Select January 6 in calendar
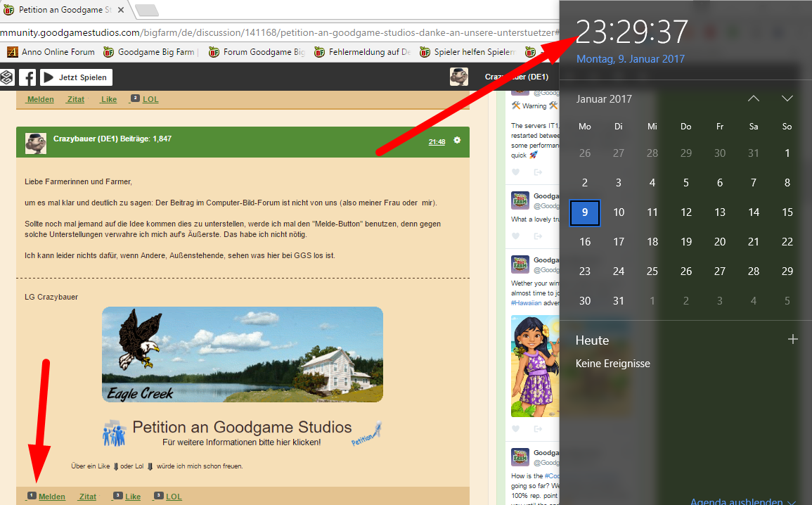 (x=720, y=183)
